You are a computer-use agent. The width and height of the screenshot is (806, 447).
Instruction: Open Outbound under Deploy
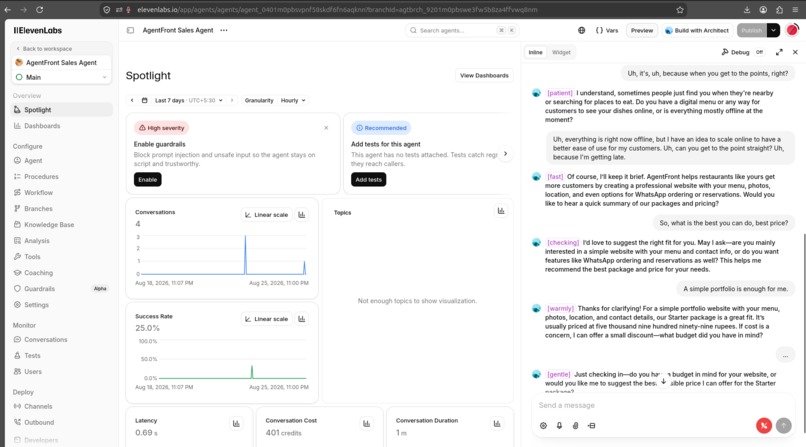pos(62,422)
